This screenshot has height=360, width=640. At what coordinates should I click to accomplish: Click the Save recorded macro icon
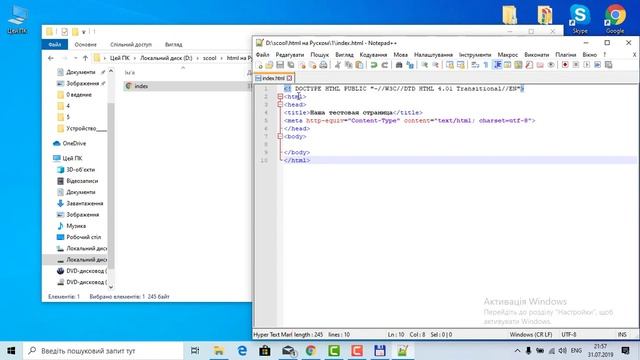tap(608, 65)
